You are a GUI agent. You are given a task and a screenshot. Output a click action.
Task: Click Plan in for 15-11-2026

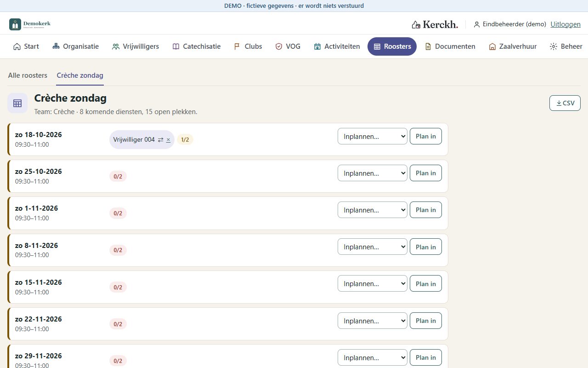click(426, 283)
